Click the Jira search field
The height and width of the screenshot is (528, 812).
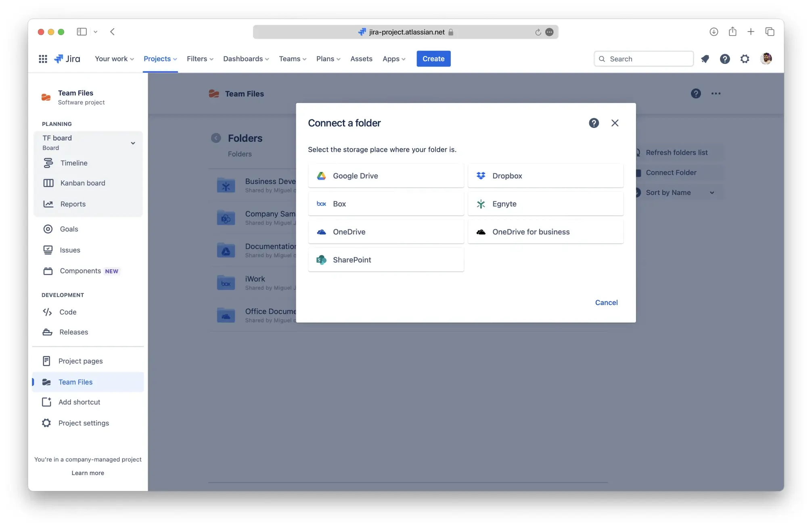click(x=644, y=59)
